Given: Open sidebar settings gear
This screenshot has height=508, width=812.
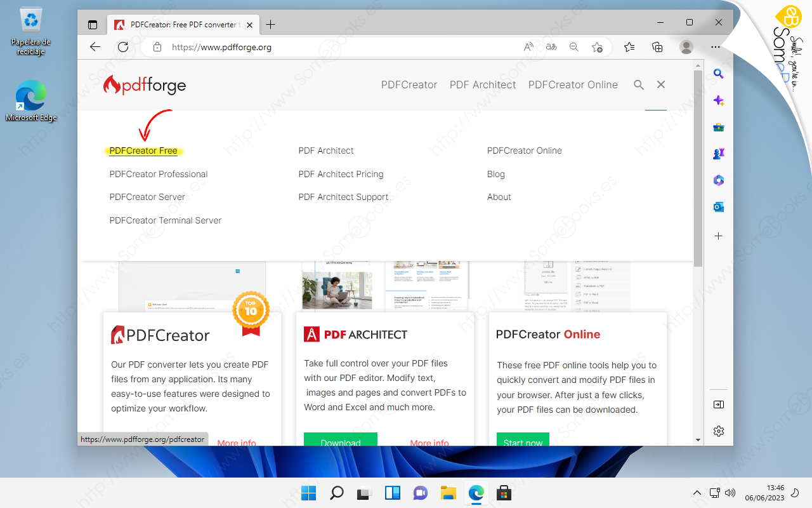Looking at the screenshot, I should pyautogui.click(x=719, y=431).
